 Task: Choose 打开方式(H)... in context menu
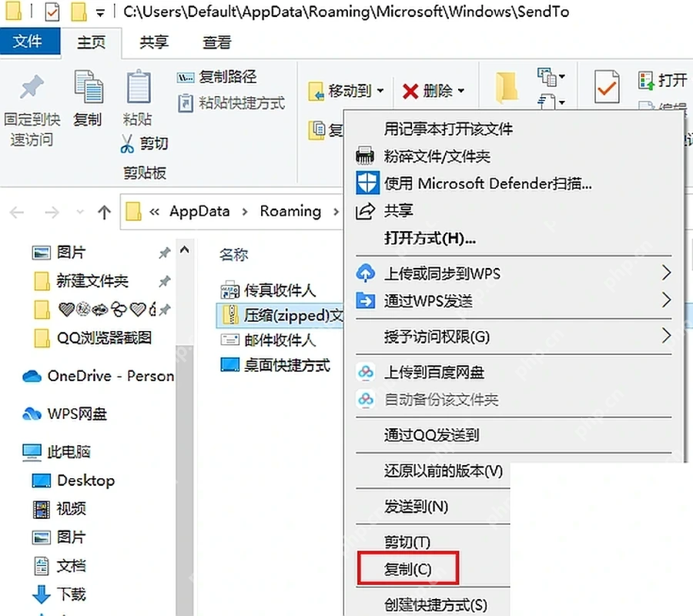[x=430, y=238]
